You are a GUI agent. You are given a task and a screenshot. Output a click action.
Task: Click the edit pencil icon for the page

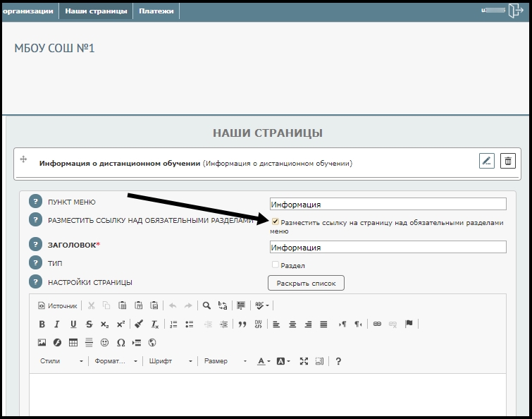click(x=487, y=161)
